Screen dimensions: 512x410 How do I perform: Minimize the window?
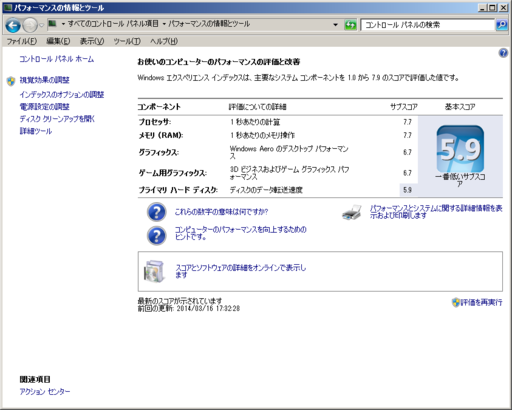click(482, 7)
